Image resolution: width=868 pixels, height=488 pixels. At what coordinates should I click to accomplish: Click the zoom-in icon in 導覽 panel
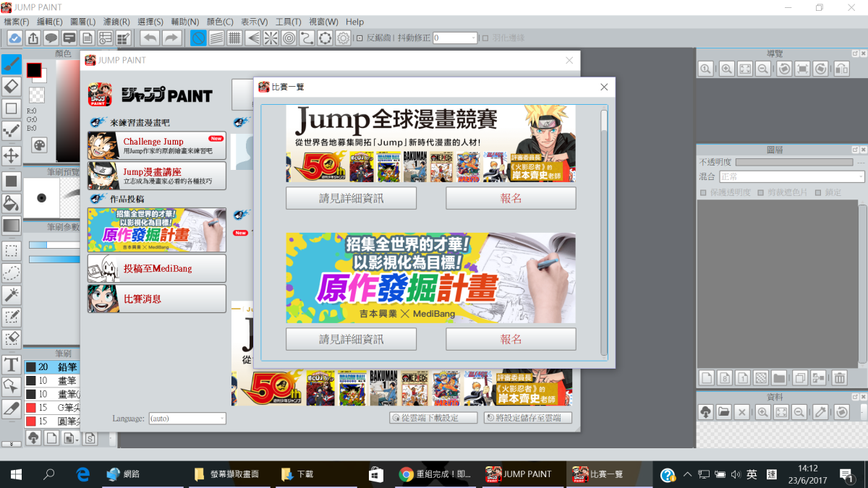pyautogui.click(x=726, y=69)
